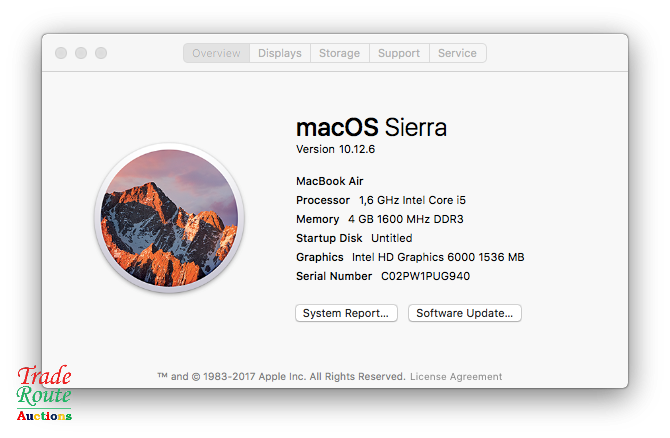
Task: Open the Displays tab
Action: pyautogui.click(x=279, y=53)
